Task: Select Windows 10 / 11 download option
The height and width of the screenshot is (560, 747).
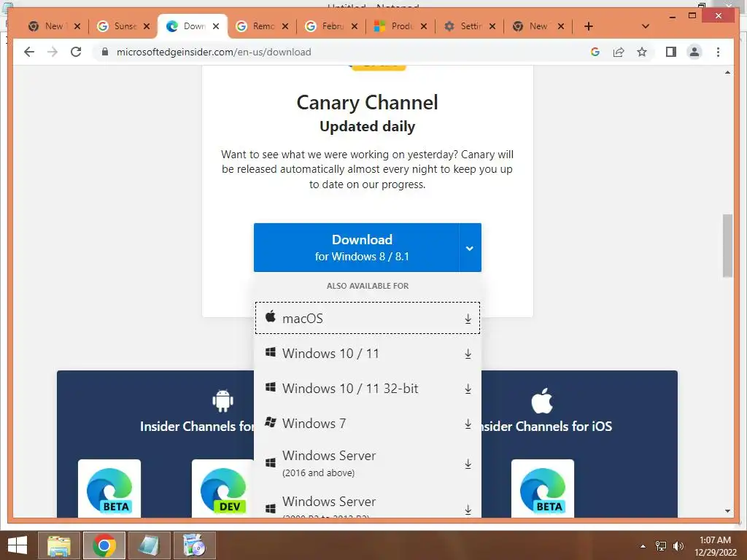Action: 368,354
